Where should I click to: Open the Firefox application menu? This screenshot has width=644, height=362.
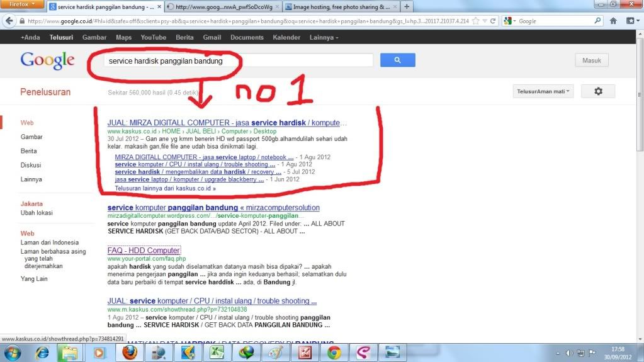click(x=23, y=4)
